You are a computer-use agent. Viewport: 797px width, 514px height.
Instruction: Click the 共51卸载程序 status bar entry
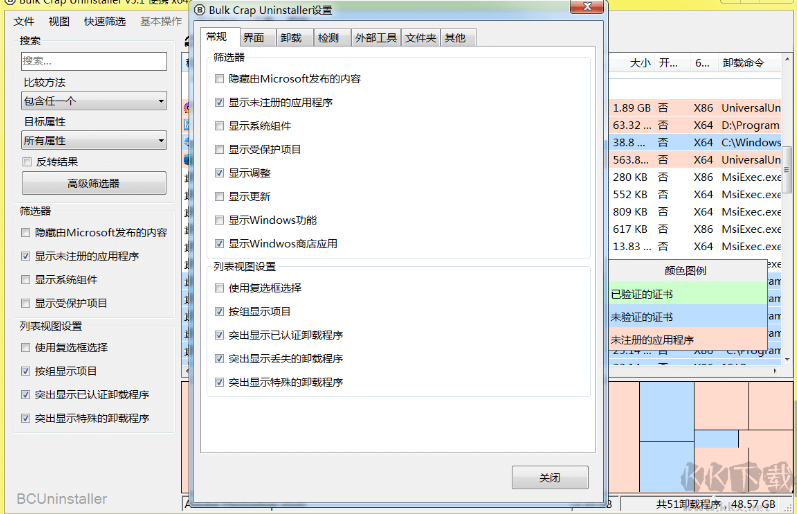click(688, 504)
